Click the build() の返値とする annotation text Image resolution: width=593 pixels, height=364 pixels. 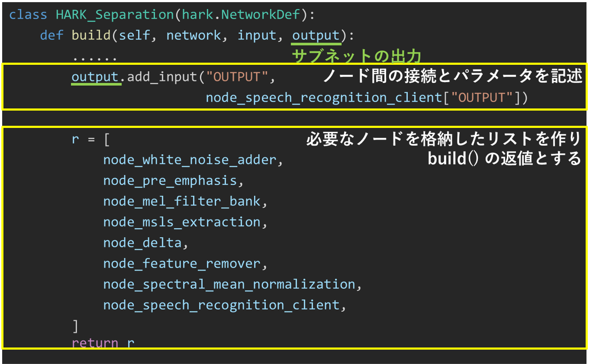(504, 159)
